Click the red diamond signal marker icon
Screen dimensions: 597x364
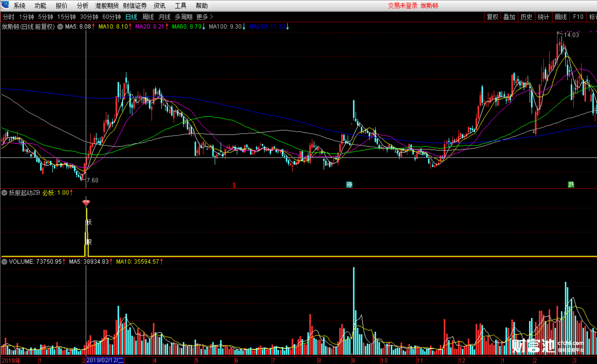click(86, 203)
